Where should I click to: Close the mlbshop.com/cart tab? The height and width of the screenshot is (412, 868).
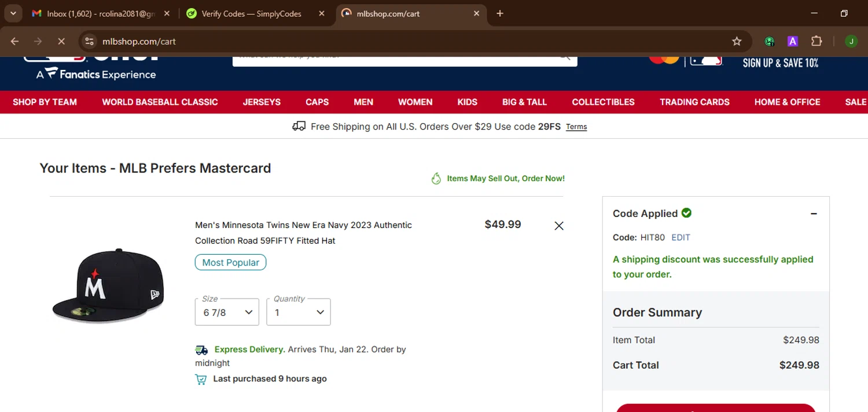477,13
